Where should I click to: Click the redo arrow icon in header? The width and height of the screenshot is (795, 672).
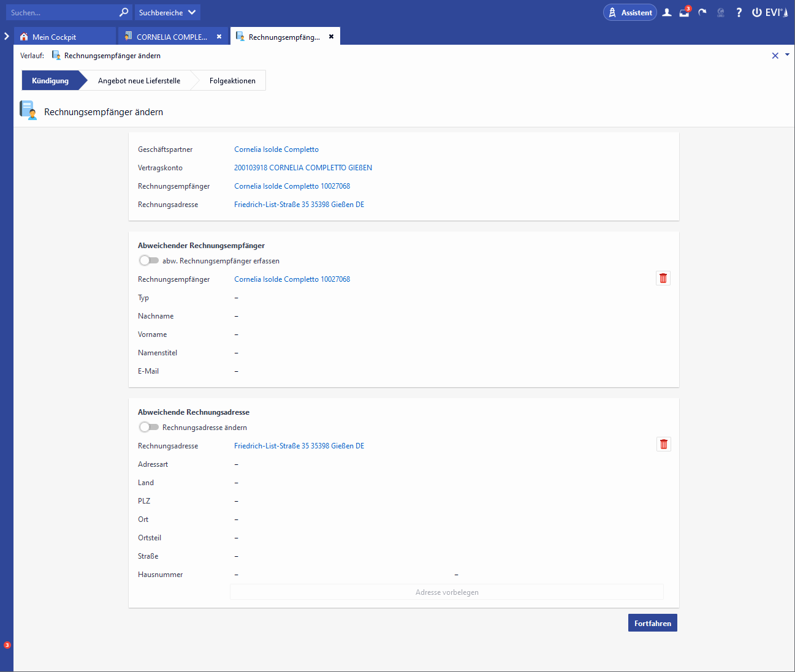(x=702, y=12)
